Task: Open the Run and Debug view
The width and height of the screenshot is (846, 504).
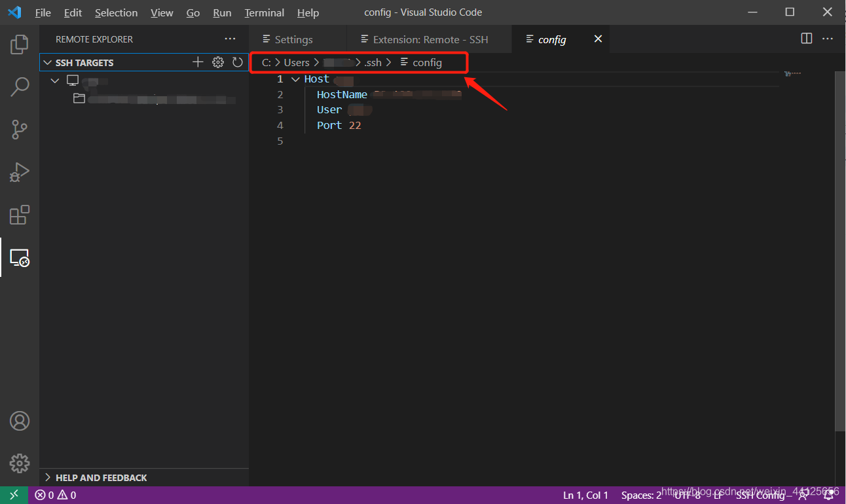Action: coord(20,172)
